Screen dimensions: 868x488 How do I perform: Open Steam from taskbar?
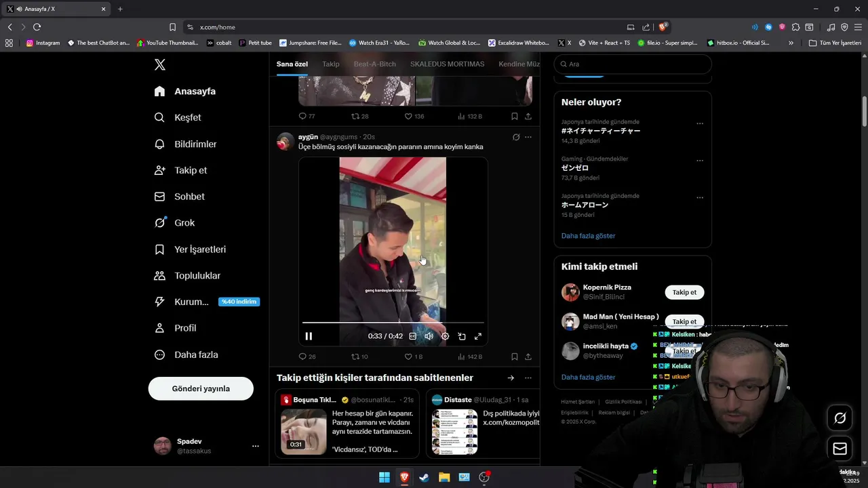425,477
